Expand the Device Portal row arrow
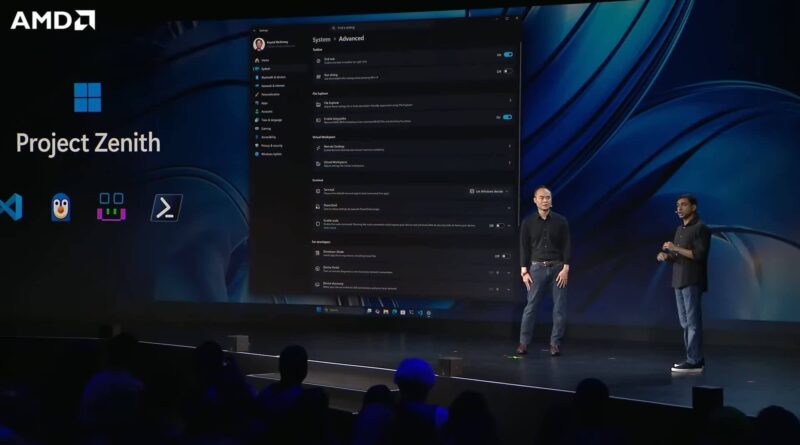800x445 pixels. pos(508,273)
